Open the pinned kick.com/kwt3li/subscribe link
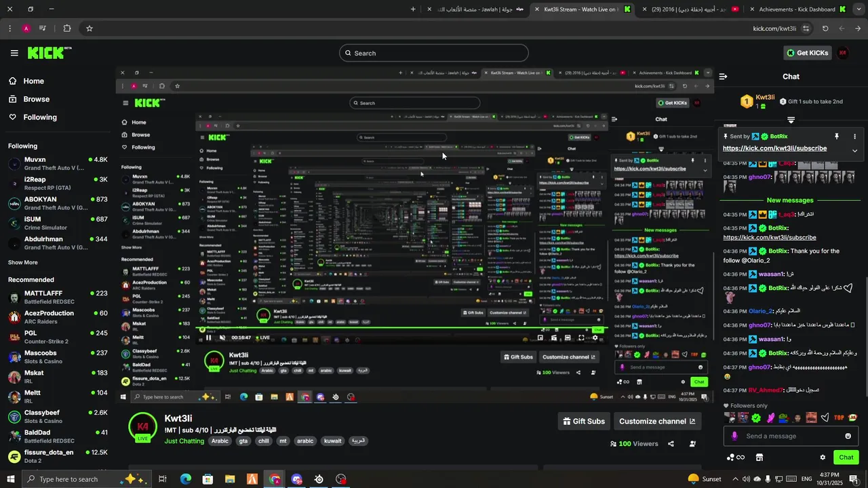This screenshot has width=868, height=488. (x=774, y=148)
